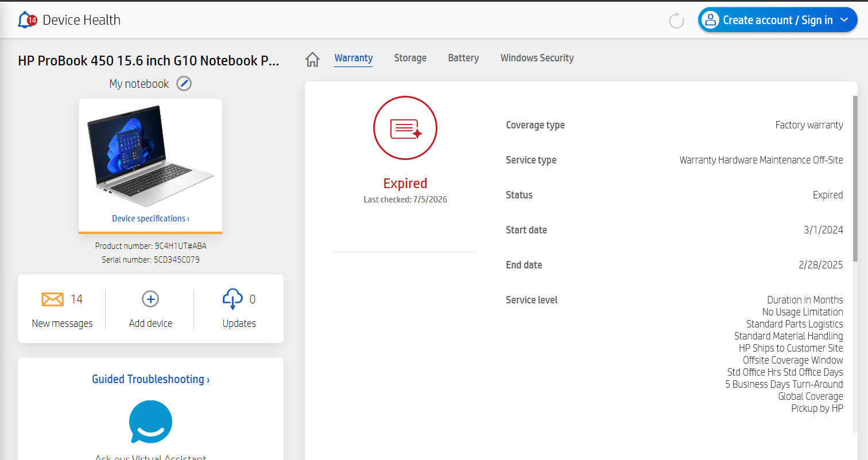The image size is (868, 460).
Task: Click the notification bell with badge 14
Action: click(x=28, y=20)
